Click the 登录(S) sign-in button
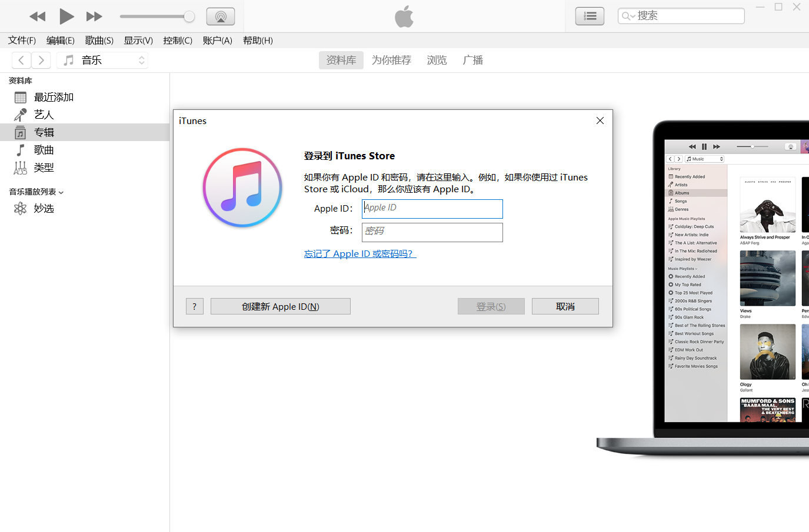 (x=491, y=306)
